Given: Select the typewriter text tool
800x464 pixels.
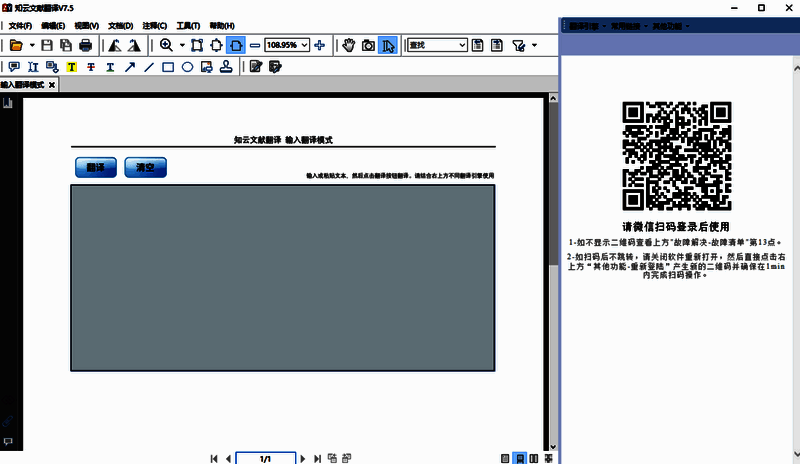Looking at the screenshot, I should (x=33, y=67).
